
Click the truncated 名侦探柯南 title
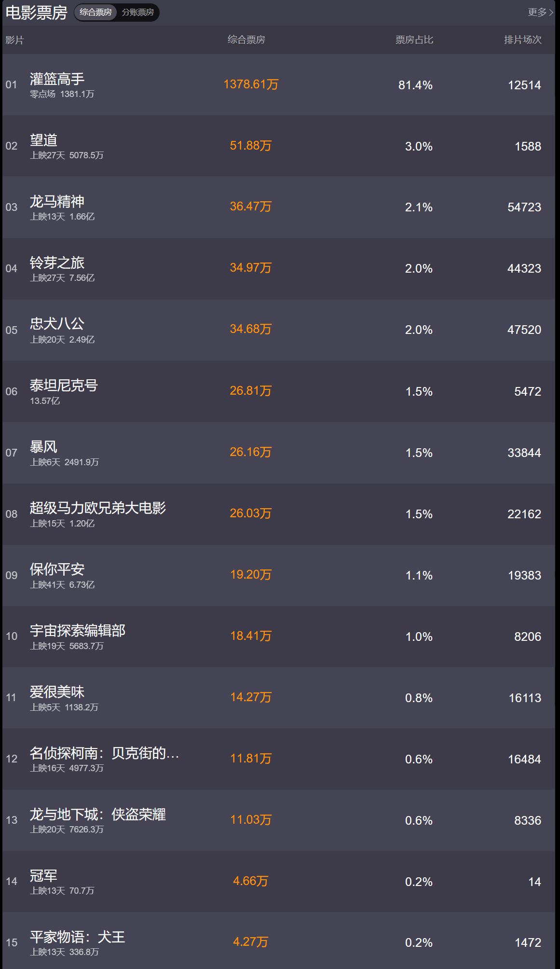click(105, 753)
